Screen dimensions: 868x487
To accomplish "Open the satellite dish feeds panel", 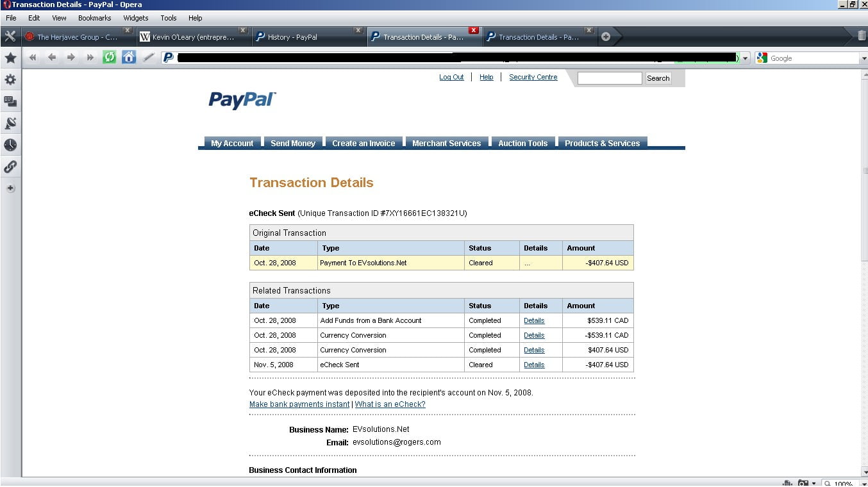I will [10, 123].
